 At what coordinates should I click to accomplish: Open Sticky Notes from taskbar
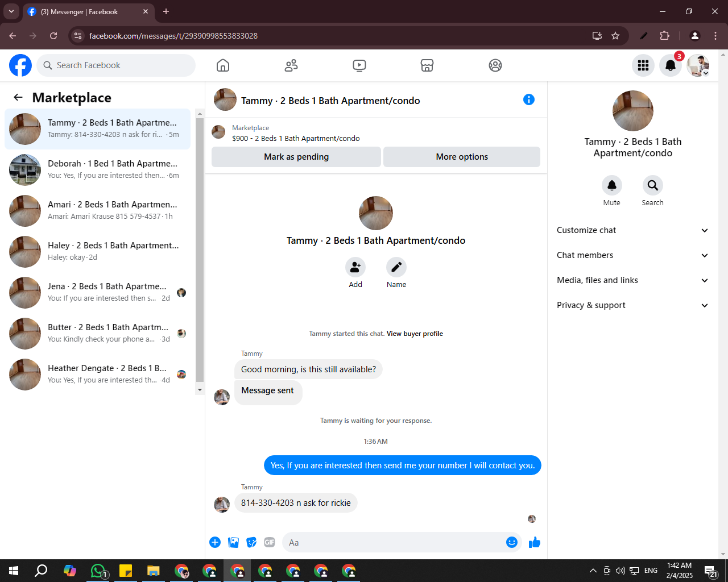[126, 571]
